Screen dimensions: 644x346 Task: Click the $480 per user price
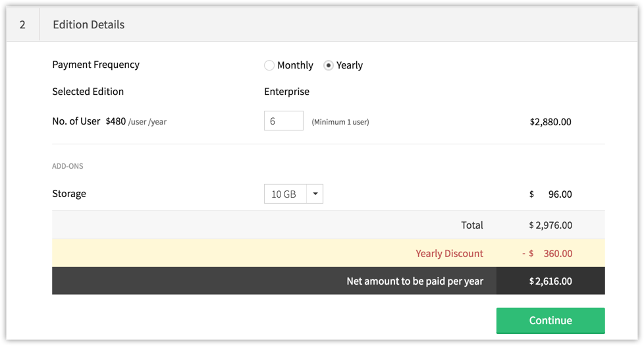pos(116,121)
